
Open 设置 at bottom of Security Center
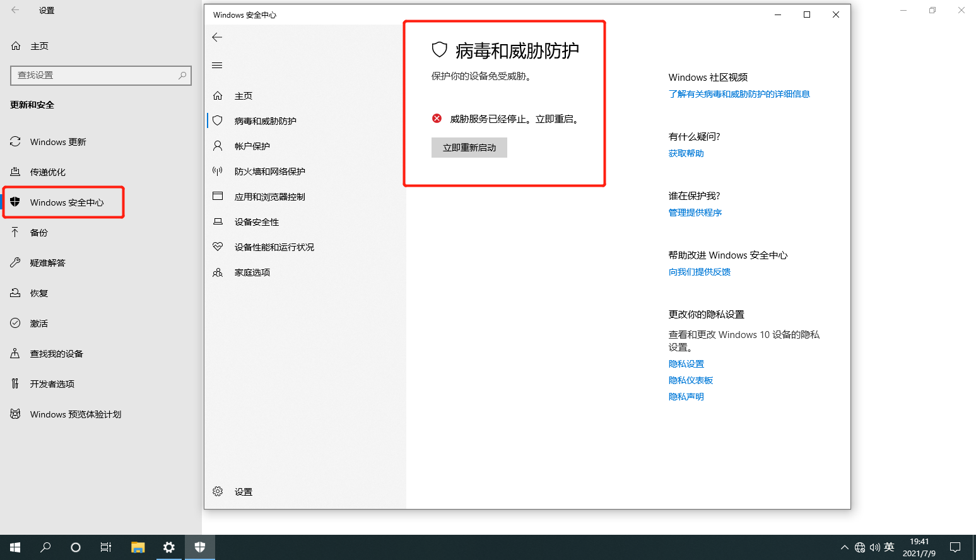click(x=244, y=492)
